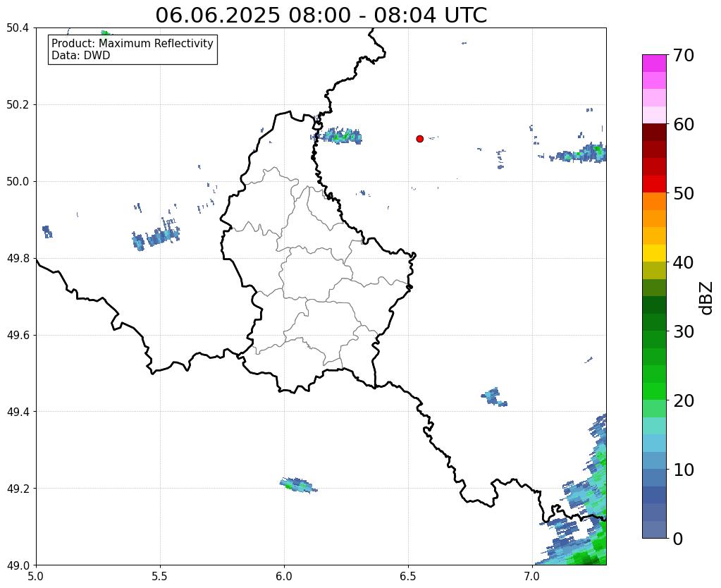
Task: Select the 'Data: DWD' label
Action: pos(81,56)
